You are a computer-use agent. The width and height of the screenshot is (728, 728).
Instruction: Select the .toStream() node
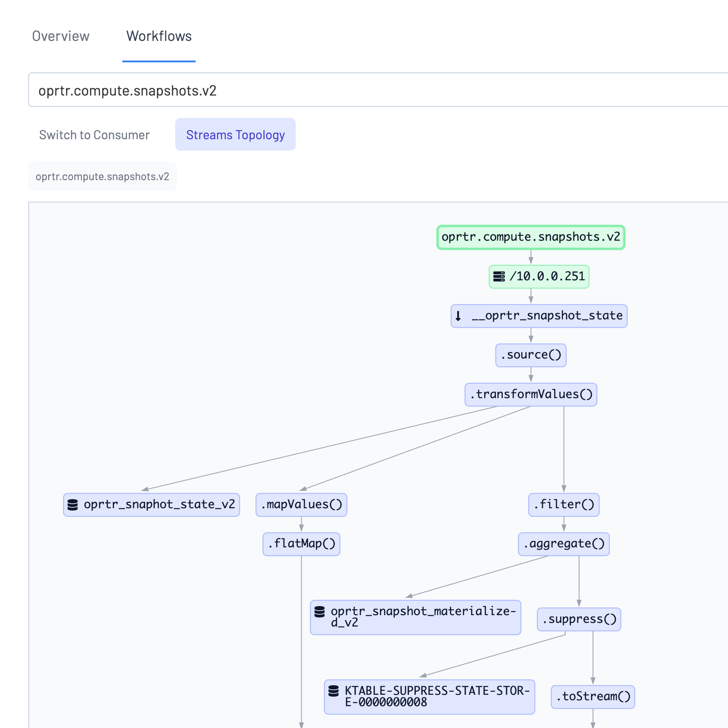coord(593,697)
